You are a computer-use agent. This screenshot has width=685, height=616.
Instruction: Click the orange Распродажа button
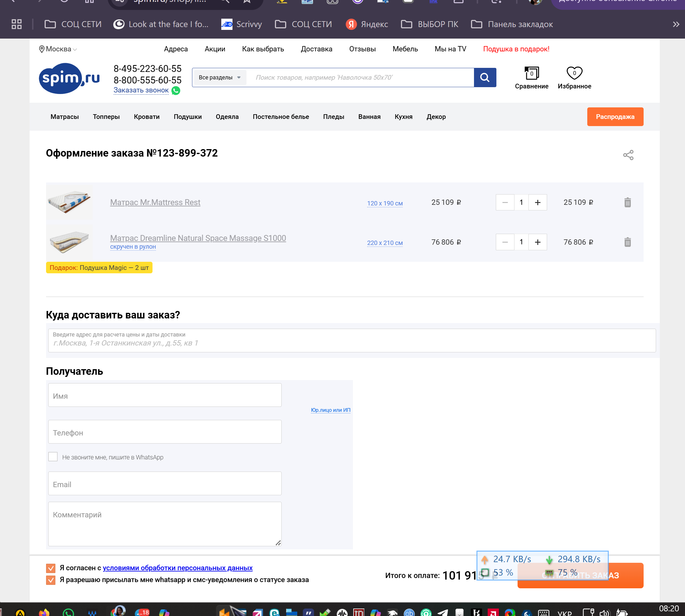tap(615, 117)
